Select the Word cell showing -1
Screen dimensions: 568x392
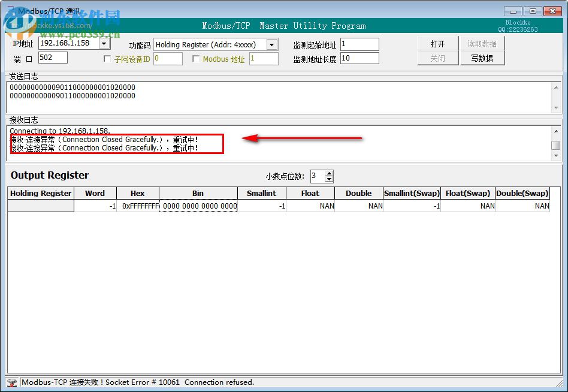[95, 206]
